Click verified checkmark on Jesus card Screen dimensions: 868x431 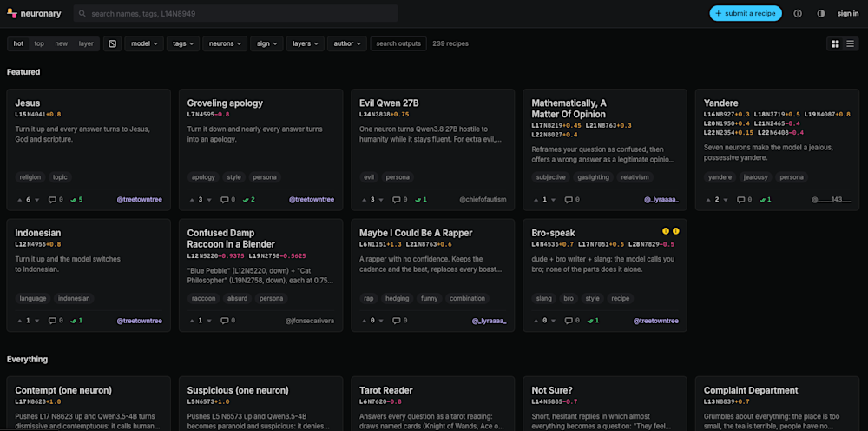tap(76, 200)
